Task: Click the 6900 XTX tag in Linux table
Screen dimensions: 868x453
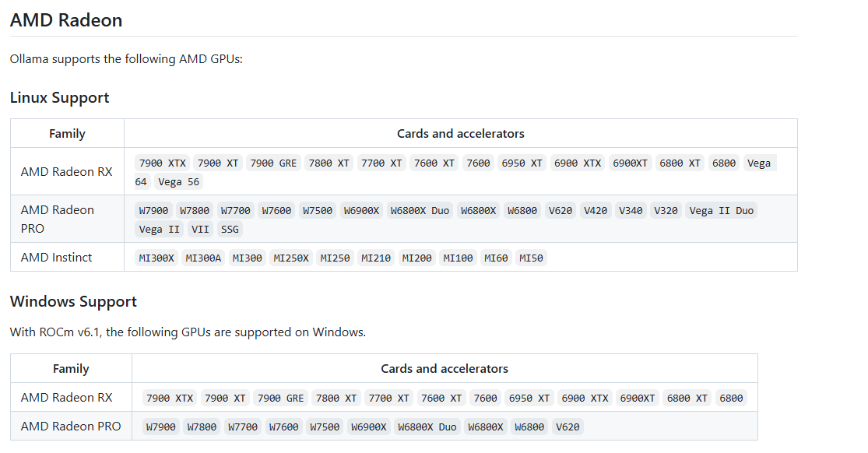Action: (578, 163)
